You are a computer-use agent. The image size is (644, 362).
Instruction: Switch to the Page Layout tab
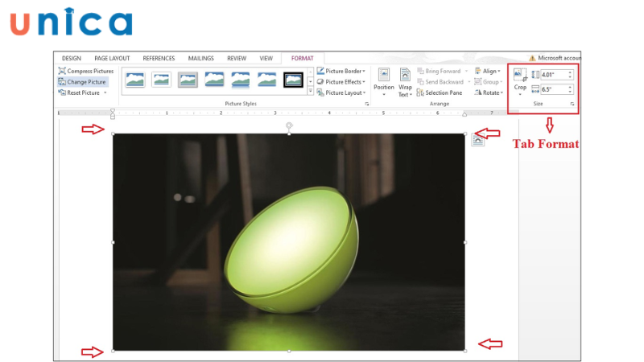tap(112, 58)
